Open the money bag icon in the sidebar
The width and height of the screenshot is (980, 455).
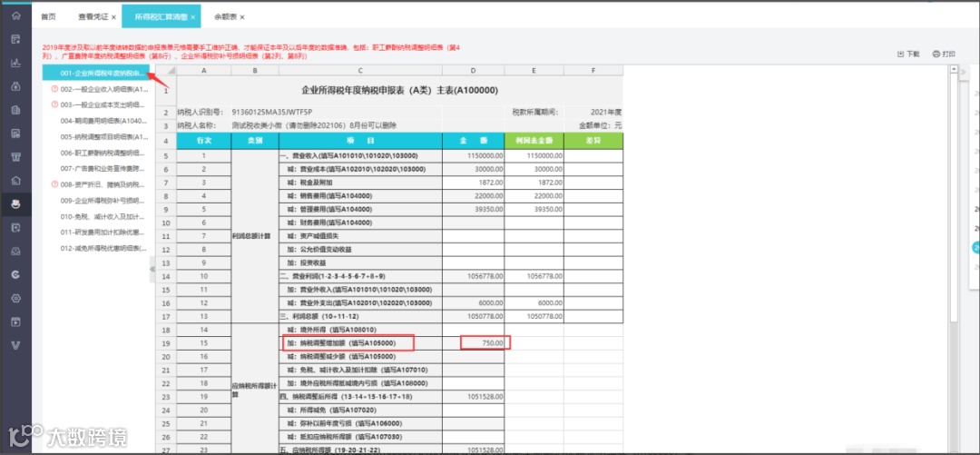[16, 85]
